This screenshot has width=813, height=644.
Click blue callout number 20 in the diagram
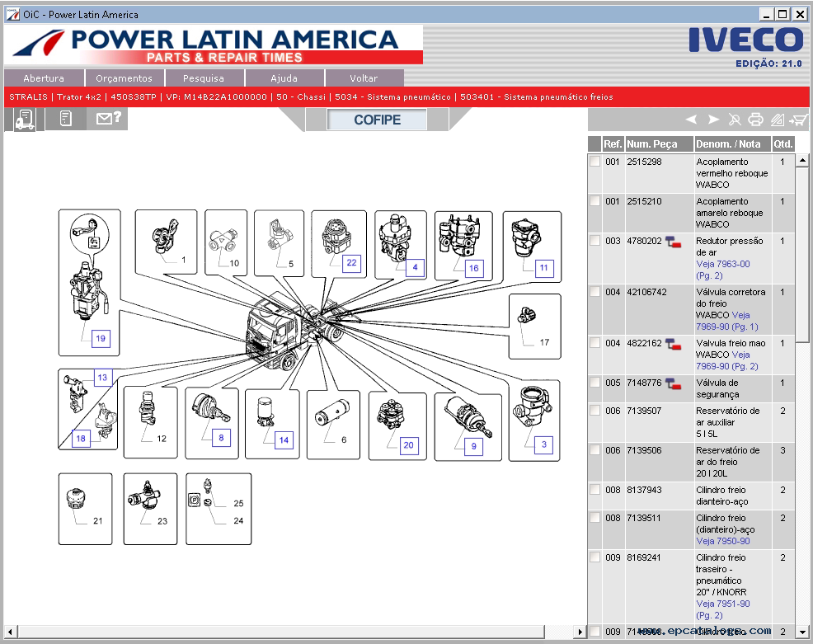click(x=409, y=445)
